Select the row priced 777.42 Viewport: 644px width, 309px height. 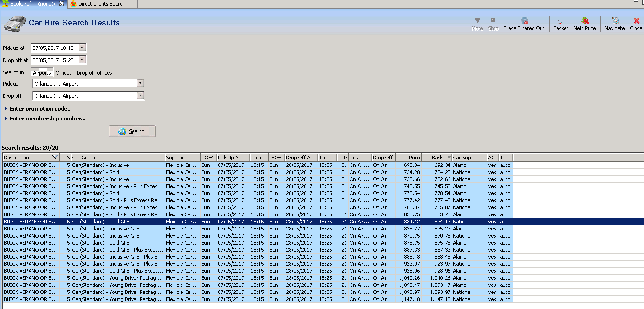click(x=258, y=200)
